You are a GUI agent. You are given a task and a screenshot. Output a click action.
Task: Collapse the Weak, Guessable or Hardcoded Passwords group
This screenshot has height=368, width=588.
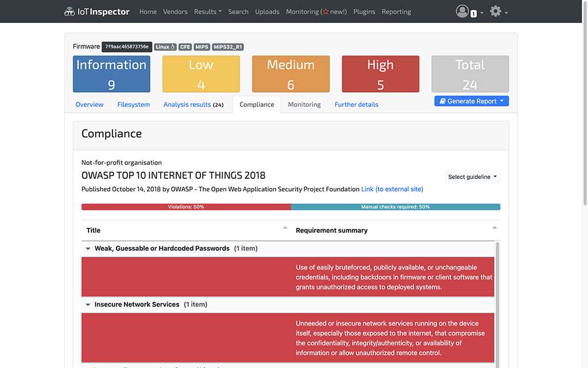click(x=88, y=249)
